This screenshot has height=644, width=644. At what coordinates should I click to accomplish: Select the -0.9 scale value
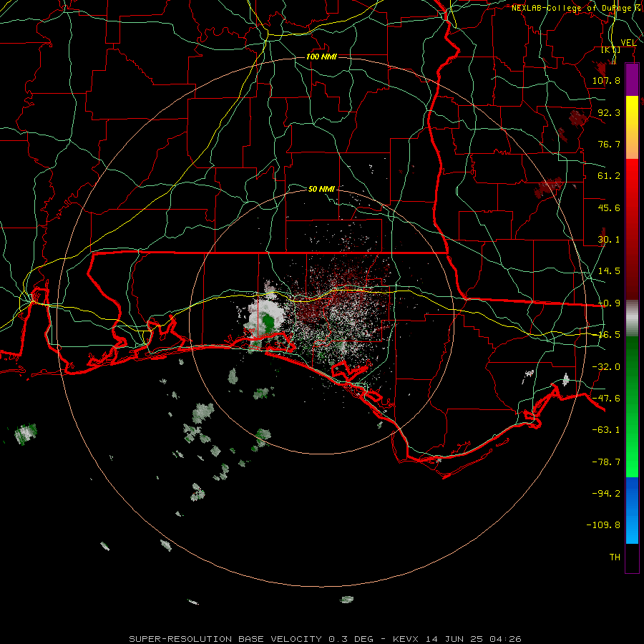pos(609,303)
